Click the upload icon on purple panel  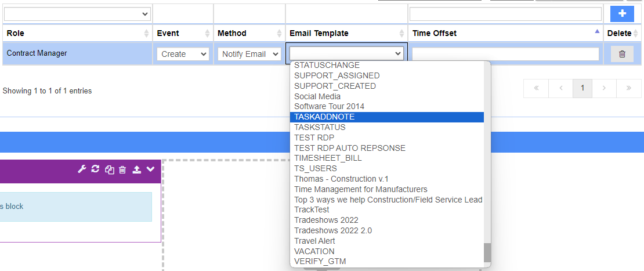[x=136, y=169]
